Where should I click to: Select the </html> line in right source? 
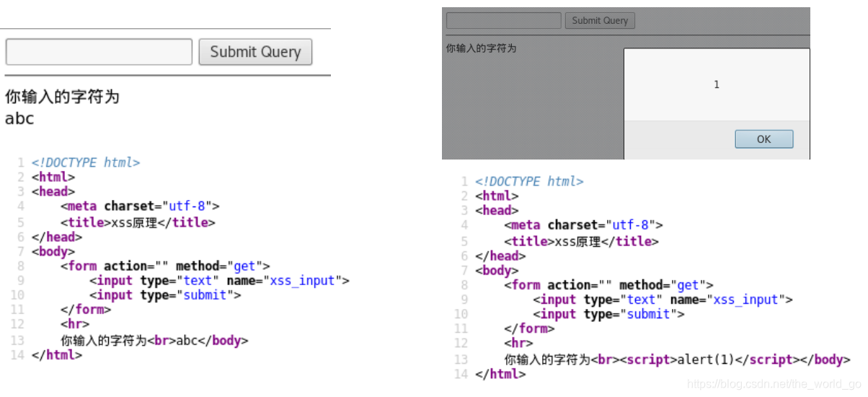(500, 374)
